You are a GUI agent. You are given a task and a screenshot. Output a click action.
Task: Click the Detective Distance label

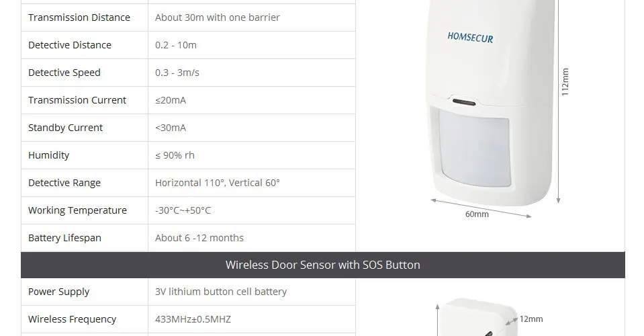(x=70, y=45)
